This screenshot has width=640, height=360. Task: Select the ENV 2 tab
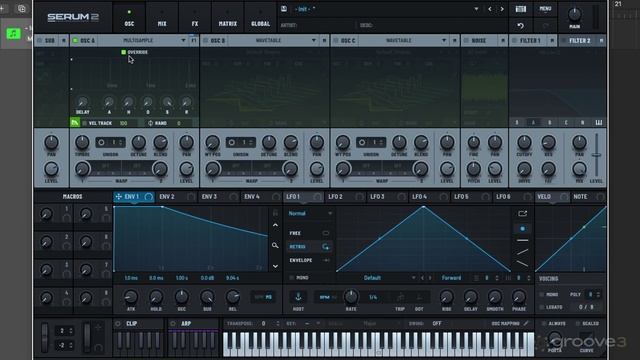167,197
